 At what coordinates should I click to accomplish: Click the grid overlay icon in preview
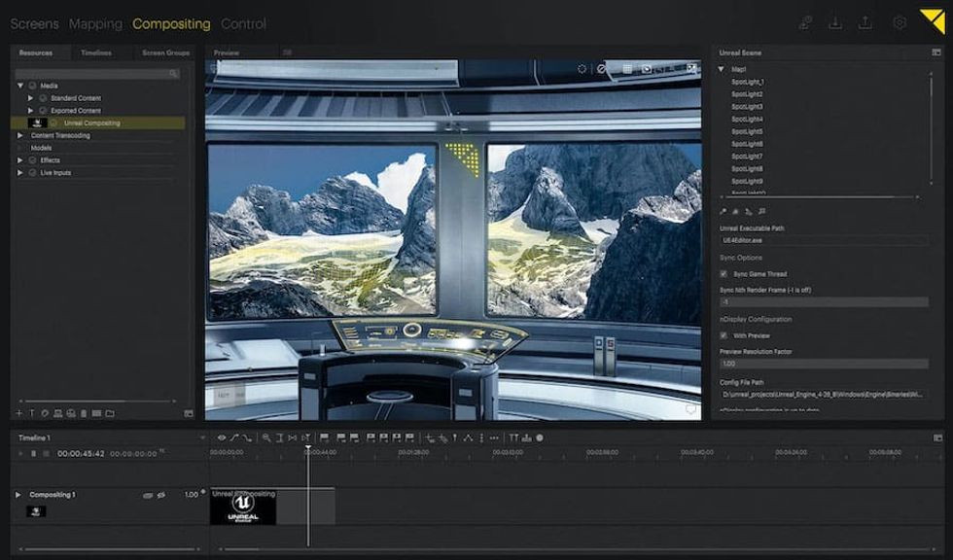[627, 69]
